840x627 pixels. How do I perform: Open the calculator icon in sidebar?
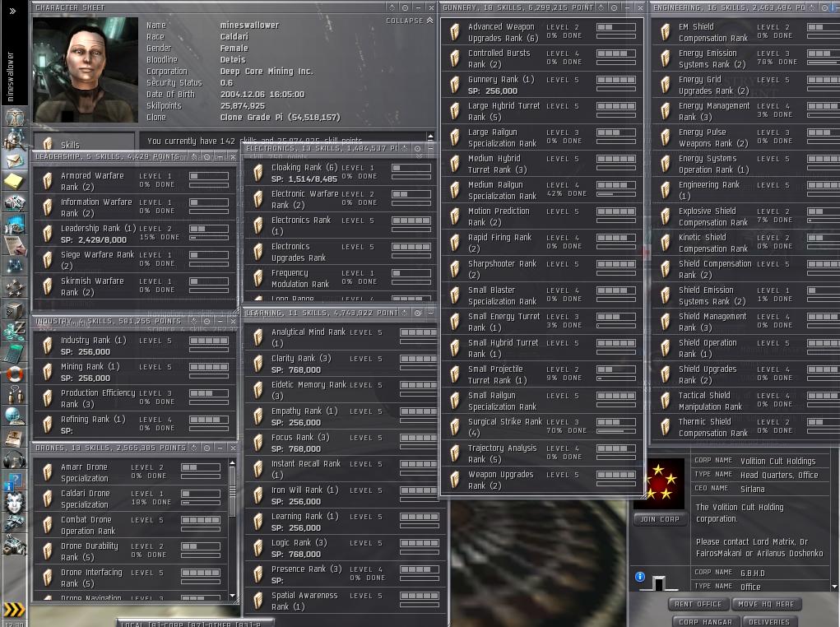(15, 352)
